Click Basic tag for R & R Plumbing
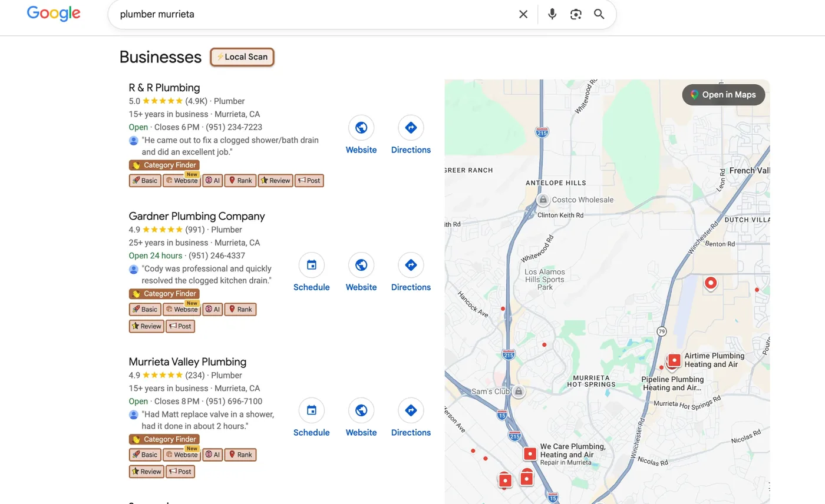825x504 pixels. pyautogui.click(x=145, y=181)
